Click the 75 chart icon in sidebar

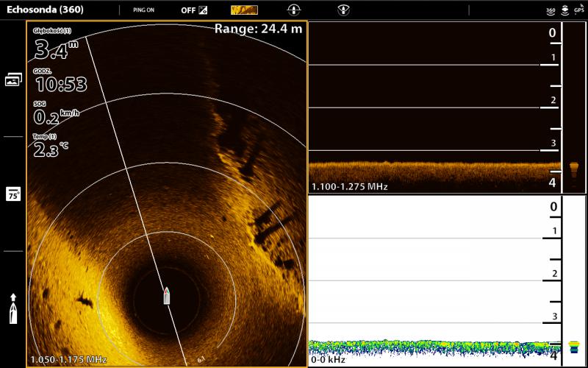point(13,194)
